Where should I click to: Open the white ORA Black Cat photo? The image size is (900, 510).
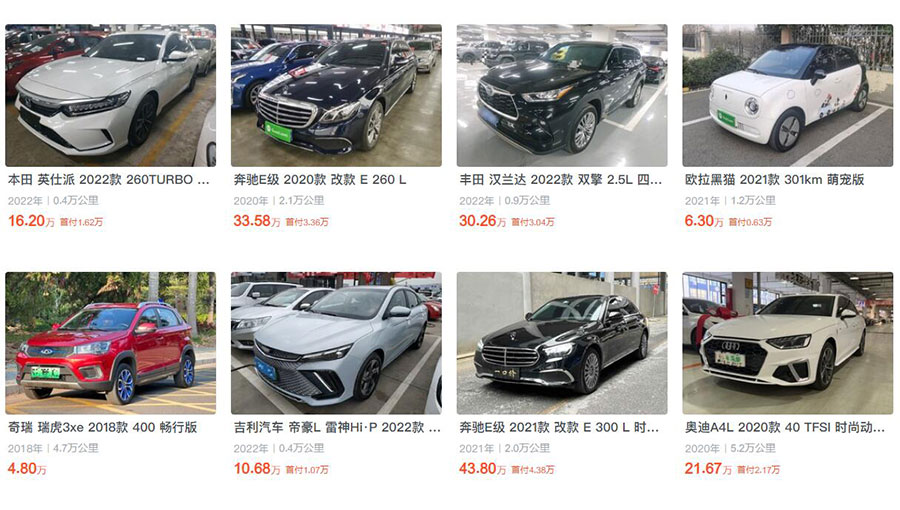[788, 95]
